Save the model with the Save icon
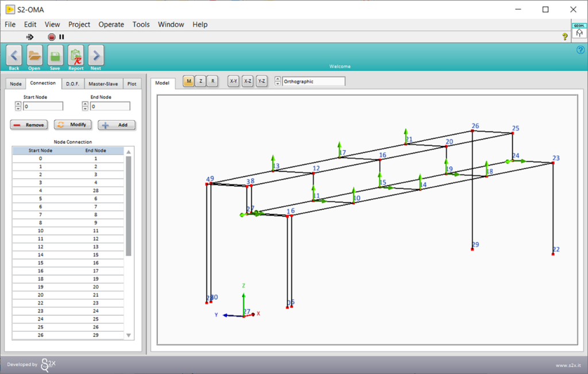This screenshot has width=588, height=374. 55,56
